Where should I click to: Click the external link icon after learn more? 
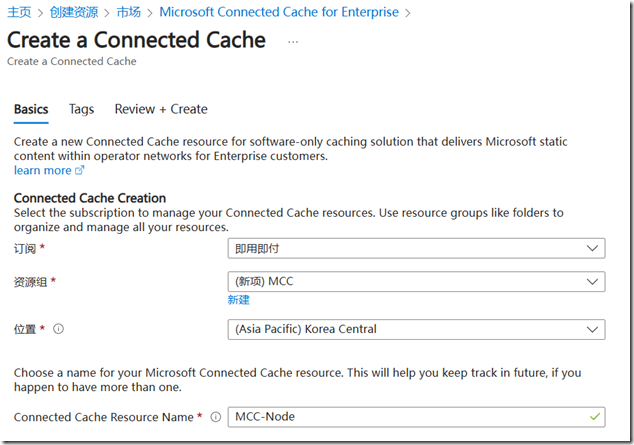click(80, 170)
